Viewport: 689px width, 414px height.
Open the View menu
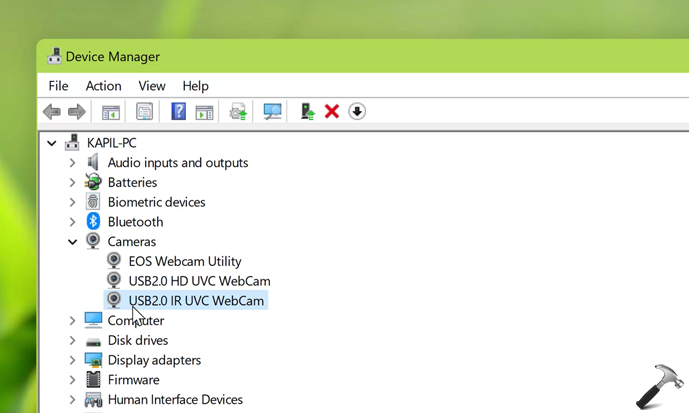(152, 86)
